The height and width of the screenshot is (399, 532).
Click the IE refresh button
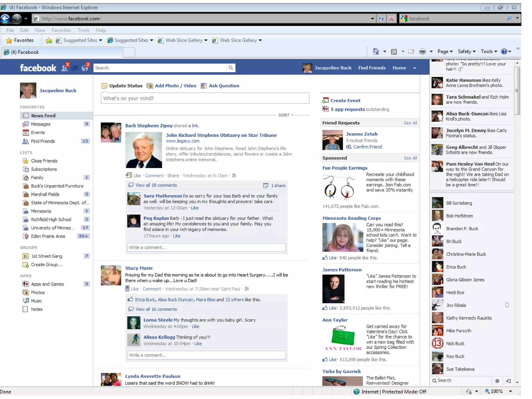381,18
